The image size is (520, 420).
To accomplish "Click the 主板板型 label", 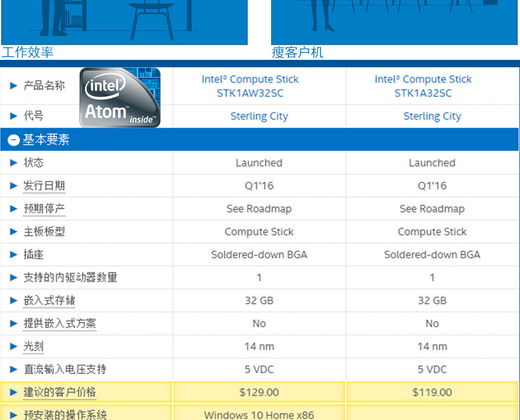I will 44,232.
